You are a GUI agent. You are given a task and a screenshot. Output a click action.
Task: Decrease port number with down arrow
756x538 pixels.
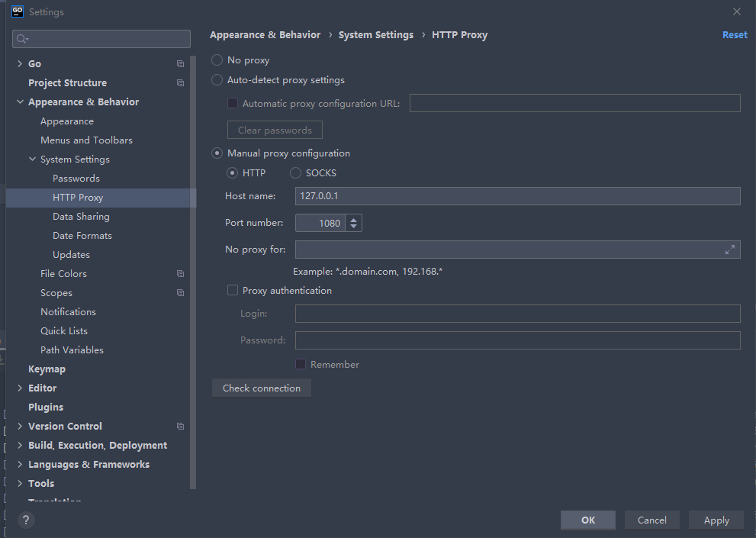(353, 227)
